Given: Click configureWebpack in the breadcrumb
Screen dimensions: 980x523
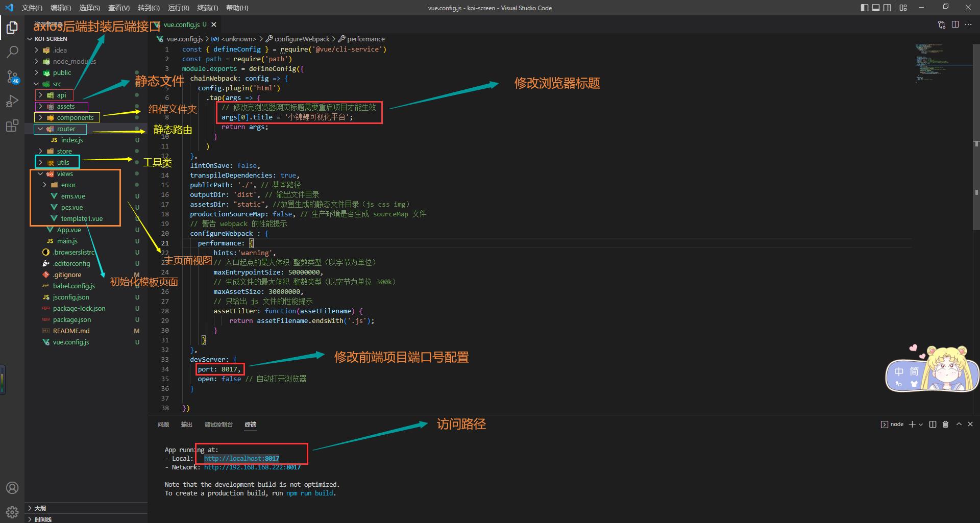Looking at the screenshot, I should pos(298,39).
